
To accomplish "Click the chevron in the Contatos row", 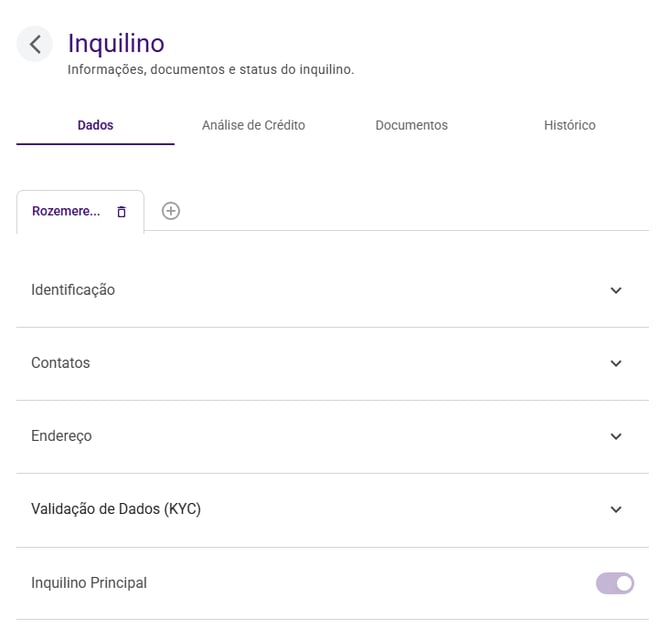I will 616,363.
